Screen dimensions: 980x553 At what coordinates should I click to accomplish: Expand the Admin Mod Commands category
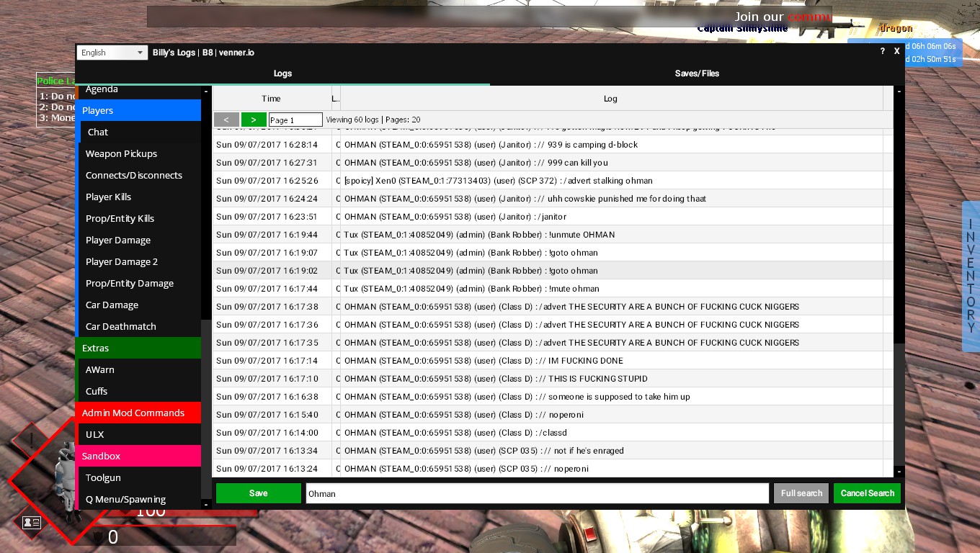[x=138, y=413]
